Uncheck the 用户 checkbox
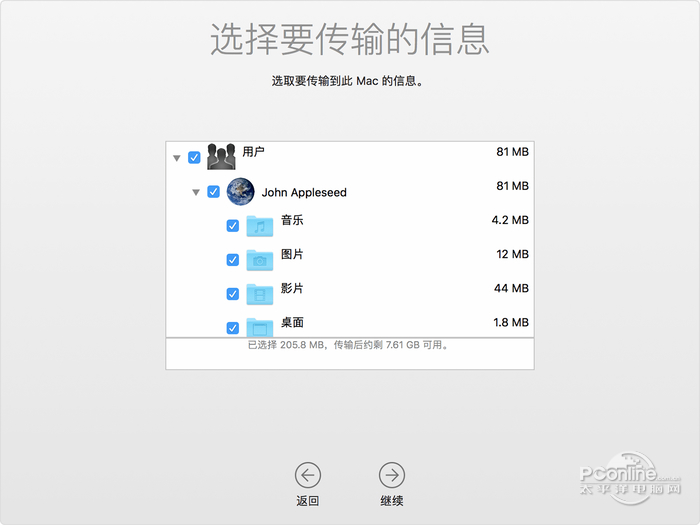 point(194,158)
